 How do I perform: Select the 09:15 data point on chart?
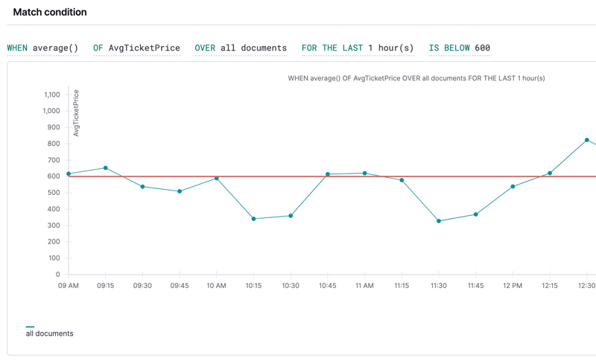tap(106, 168)
